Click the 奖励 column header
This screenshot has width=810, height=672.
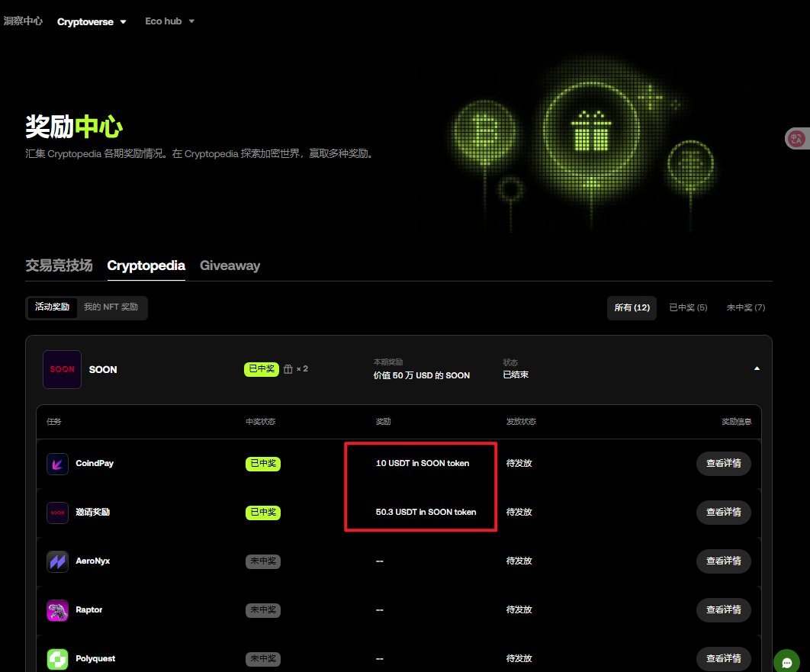tap(383, 422)
